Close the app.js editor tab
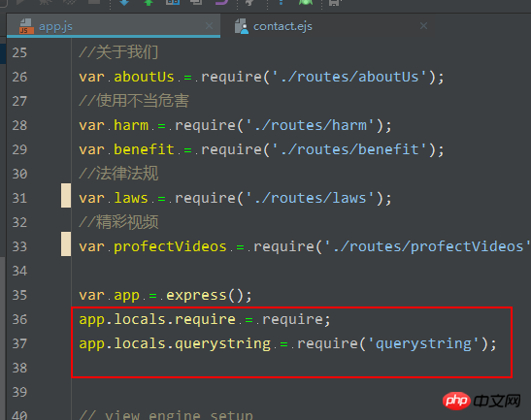 point(210,26)
